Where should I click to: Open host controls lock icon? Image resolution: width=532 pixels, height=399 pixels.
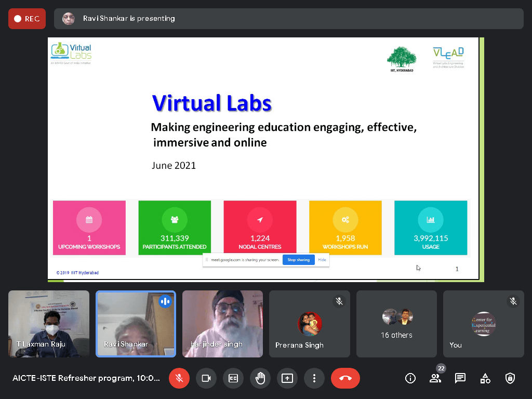[x=510, y=378]
